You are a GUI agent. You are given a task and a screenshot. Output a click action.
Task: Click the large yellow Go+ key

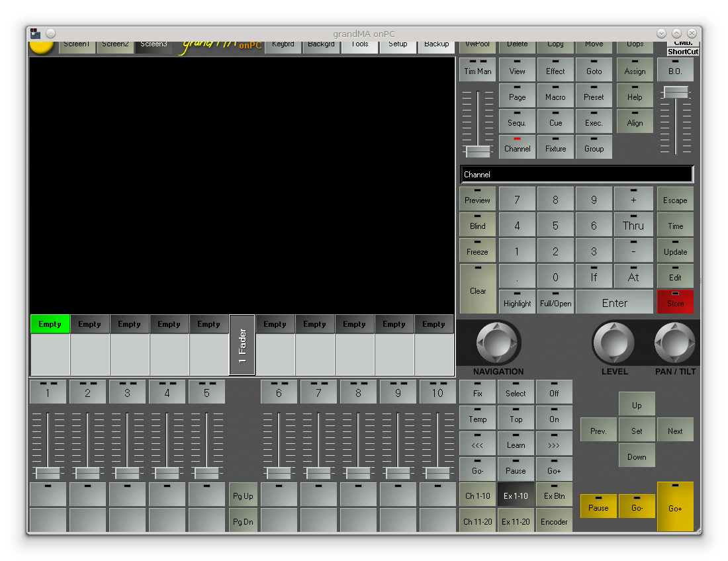(x=675, y=507)
